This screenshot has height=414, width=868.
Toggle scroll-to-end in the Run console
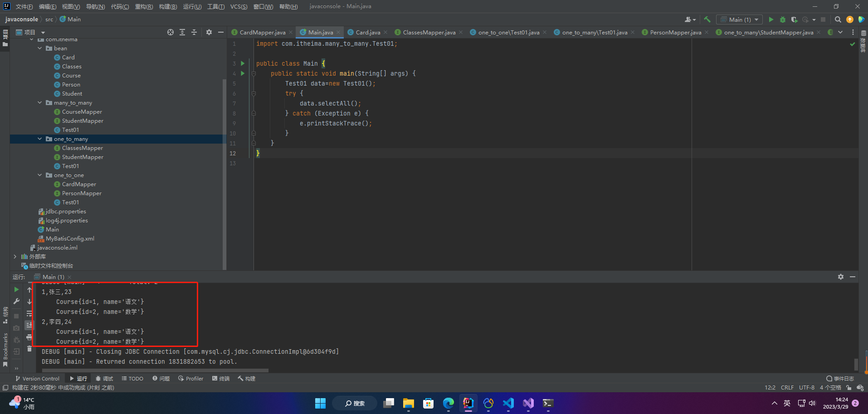tap(29, 325)
